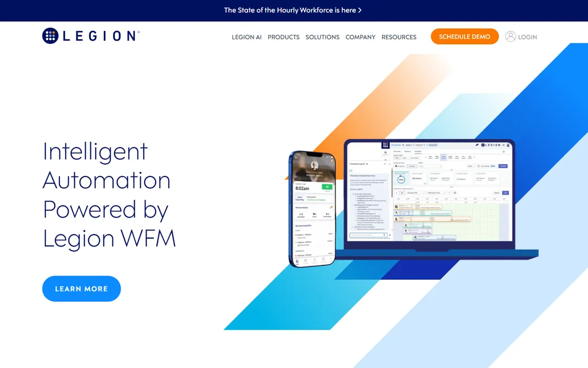Click the banner's chevron arrow
The width and height of the screenshot is (588, 368).
coord(360,10)
